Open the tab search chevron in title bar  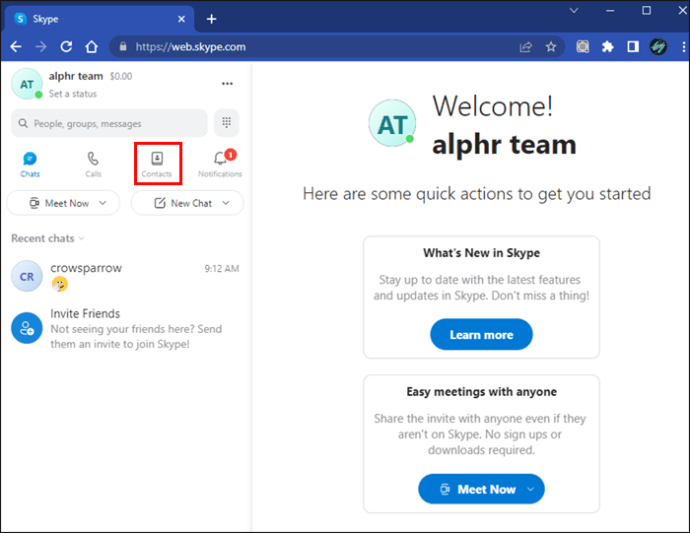click(x=574, y=11)
